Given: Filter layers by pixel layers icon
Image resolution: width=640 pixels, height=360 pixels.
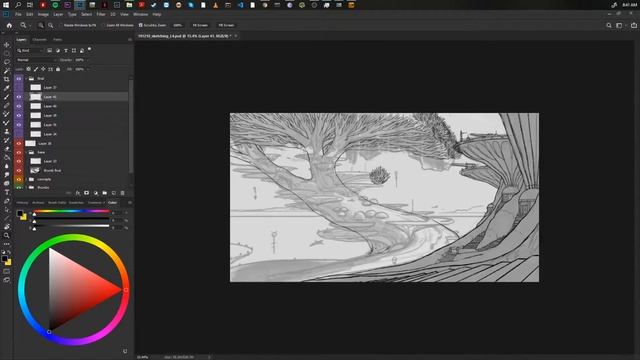Looking at the screenshot, I should point(49,51).
